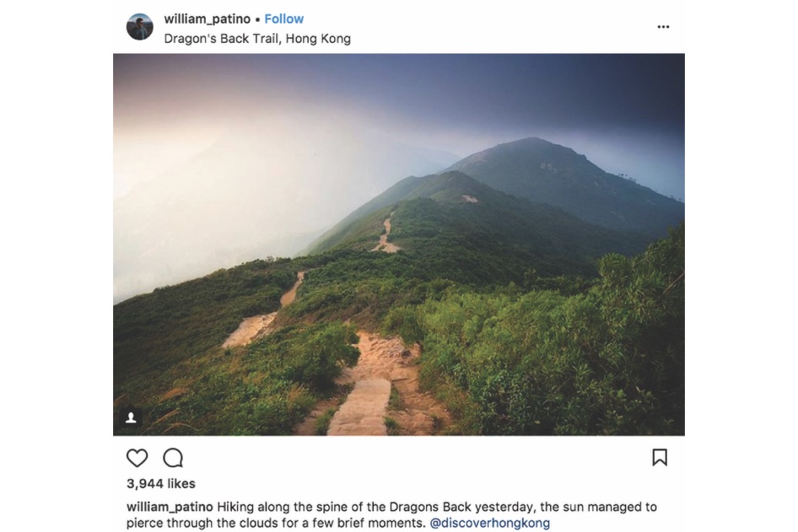Show tagged people using the person icon

click(x=131, y=418)
